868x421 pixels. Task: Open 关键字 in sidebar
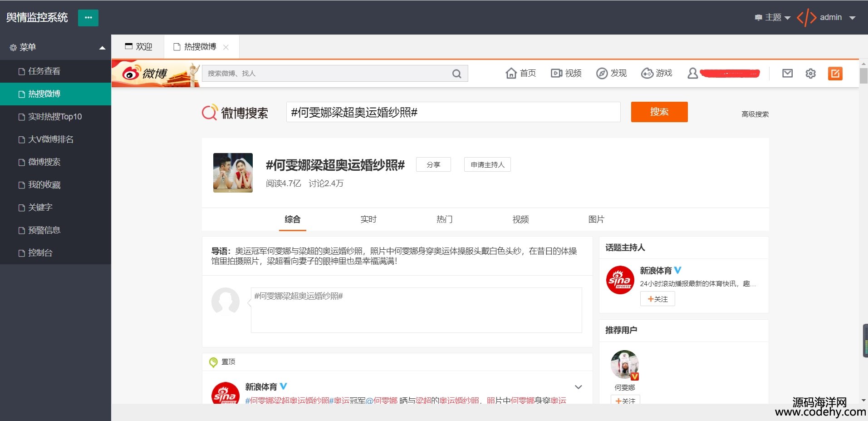click(x=55, y=208)
